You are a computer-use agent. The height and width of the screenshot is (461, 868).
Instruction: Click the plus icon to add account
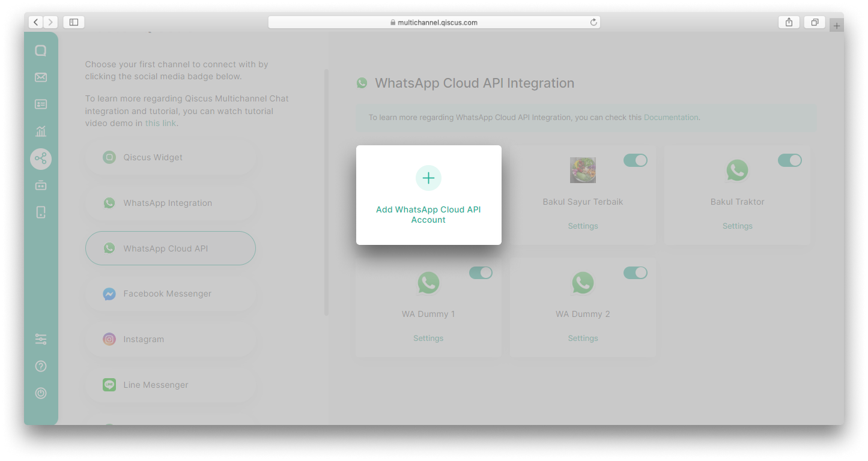428,178
